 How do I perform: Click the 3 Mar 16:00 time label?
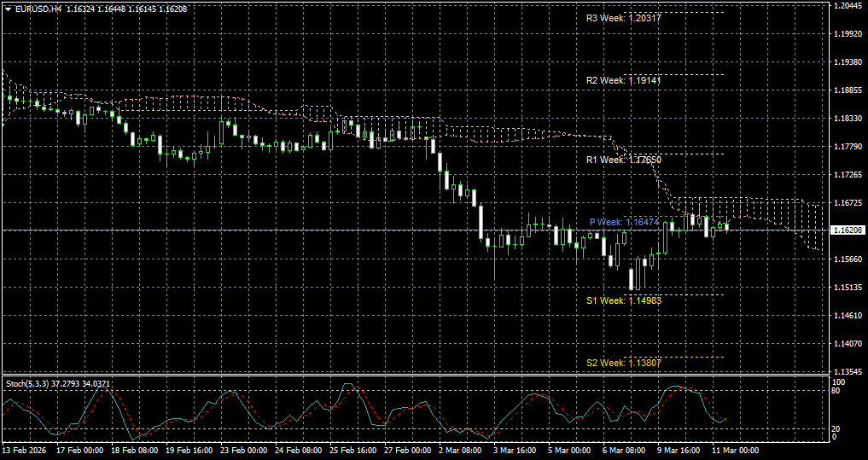516,450
